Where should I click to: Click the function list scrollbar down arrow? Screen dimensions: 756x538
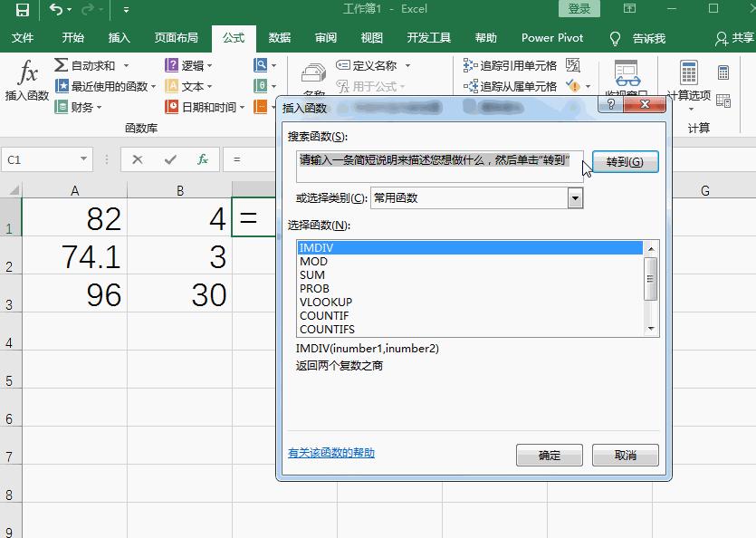pos(650,330)
